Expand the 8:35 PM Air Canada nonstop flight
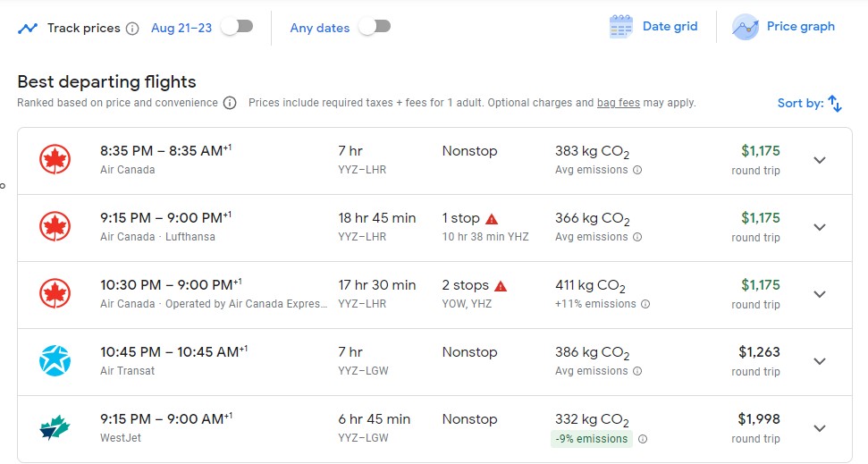This screenshot has width=868, height=464. [x=820, y=160]
